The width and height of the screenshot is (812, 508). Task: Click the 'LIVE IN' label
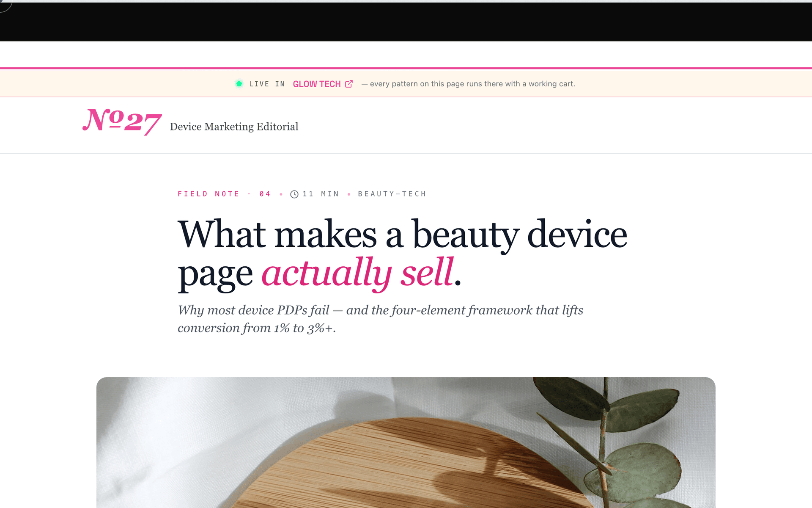(x=267, y=84)
